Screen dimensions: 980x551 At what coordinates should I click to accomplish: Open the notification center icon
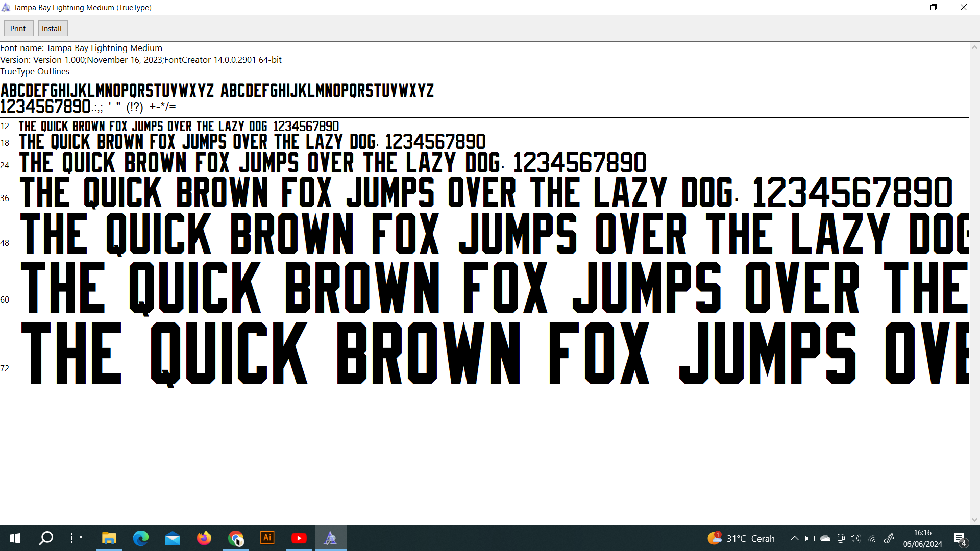tap(960, 539)
